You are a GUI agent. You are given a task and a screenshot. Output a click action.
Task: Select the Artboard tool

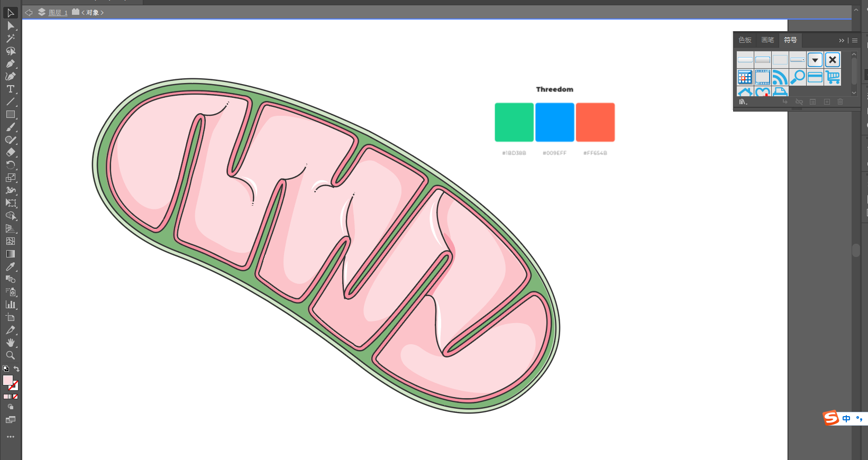click(x=11, y=317)
